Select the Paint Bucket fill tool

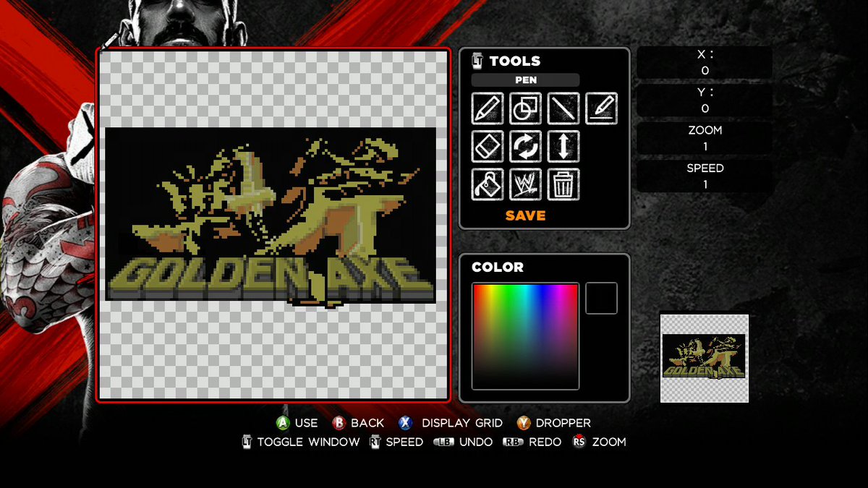point(488,184)
